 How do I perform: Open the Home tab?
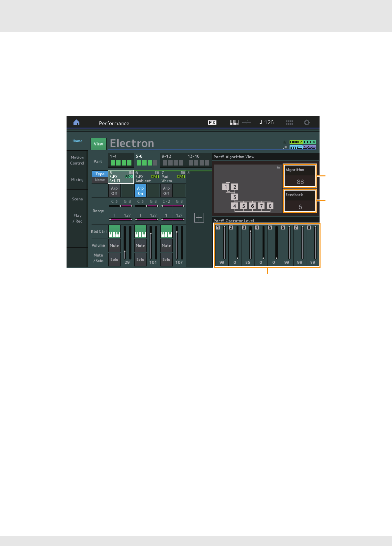77,141
